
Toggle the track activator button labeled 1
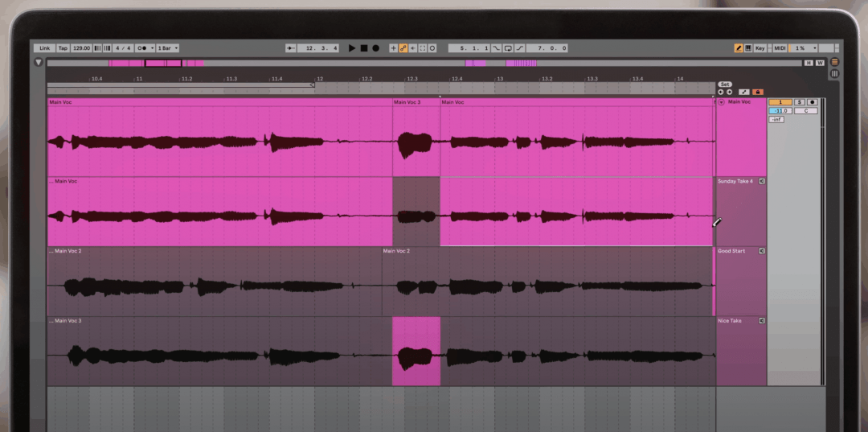(780, 102)
